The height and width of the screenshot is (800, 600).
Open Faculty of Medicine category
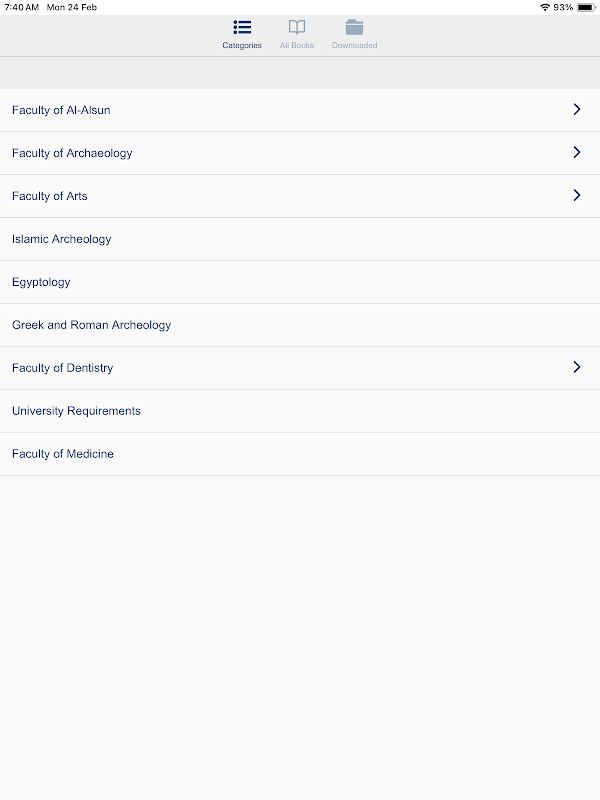[x=300, y=454]
